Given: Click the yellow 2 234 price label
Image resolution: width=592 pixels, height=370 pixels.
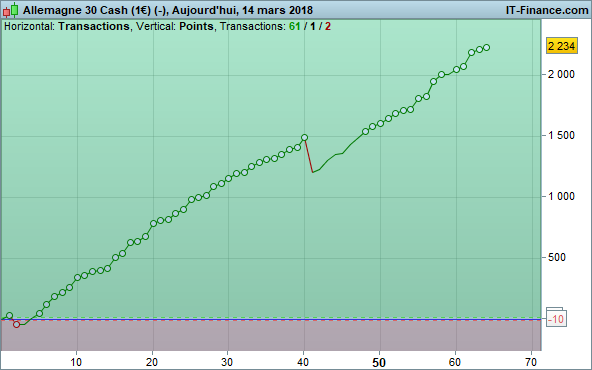Looking at the screenshot, I should click(x=562, y=46).
